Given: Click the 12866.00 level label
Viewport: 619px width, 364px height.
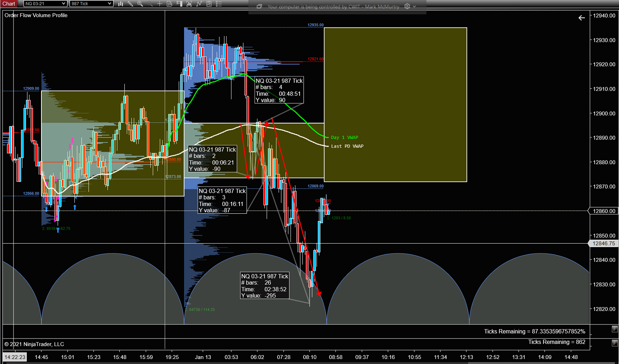Looking at the screenshot, I should click(x=31, y=194).
